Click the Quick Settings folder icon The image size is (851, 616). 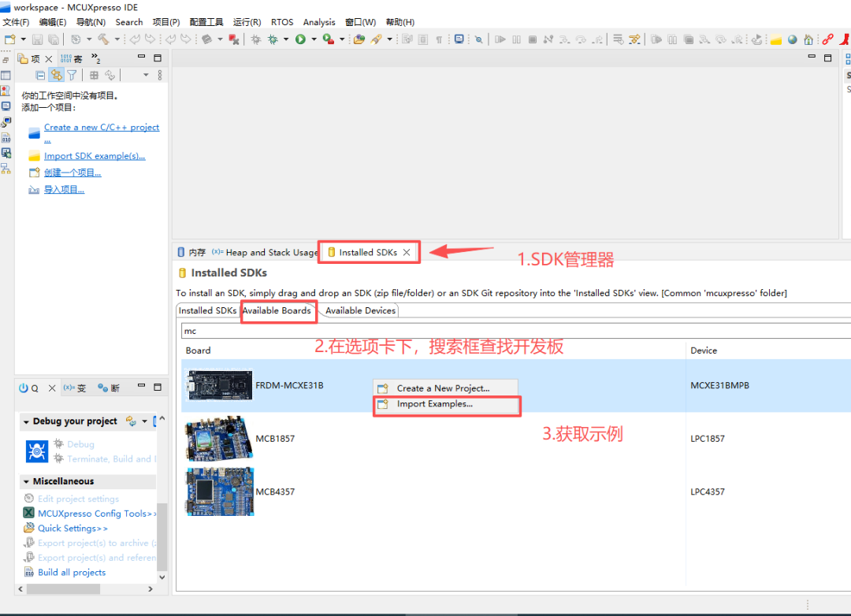pos(29,528)
